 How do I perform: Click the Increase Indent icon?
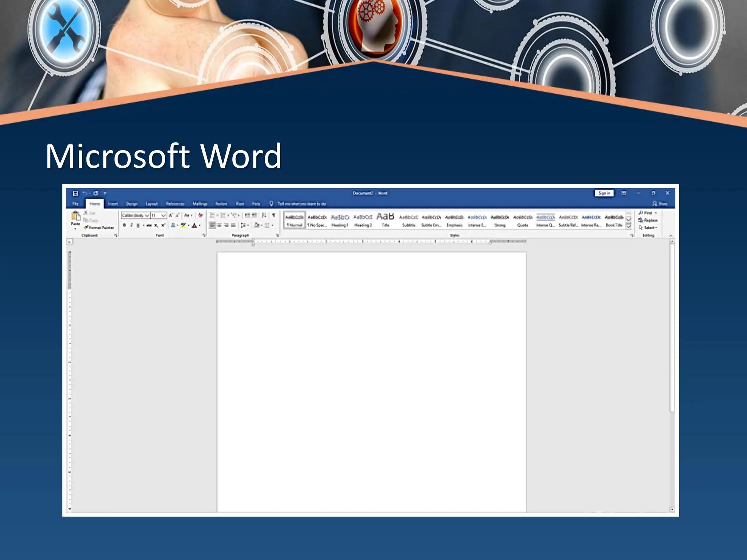tap(254, 215)
